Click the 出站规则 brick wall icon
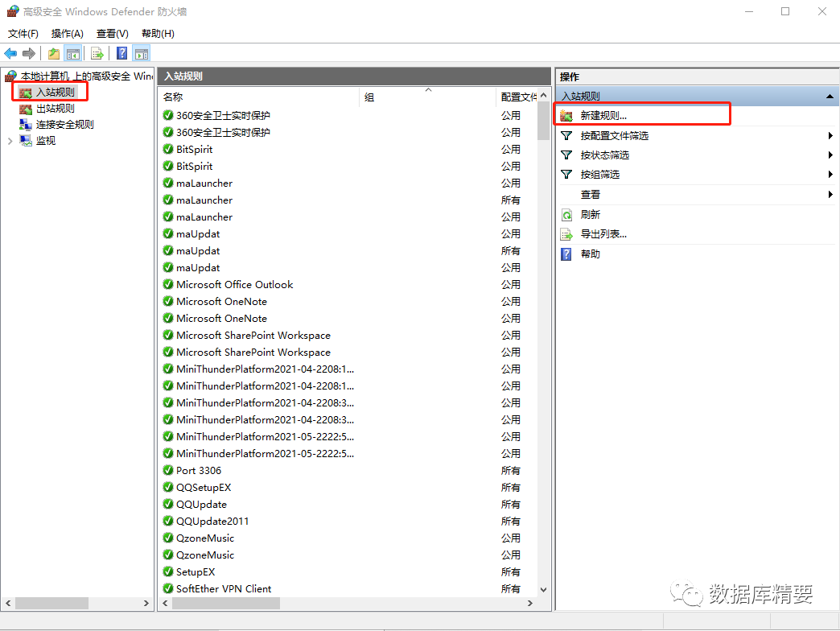The image size is (840, 631). [x=26, y=109]
